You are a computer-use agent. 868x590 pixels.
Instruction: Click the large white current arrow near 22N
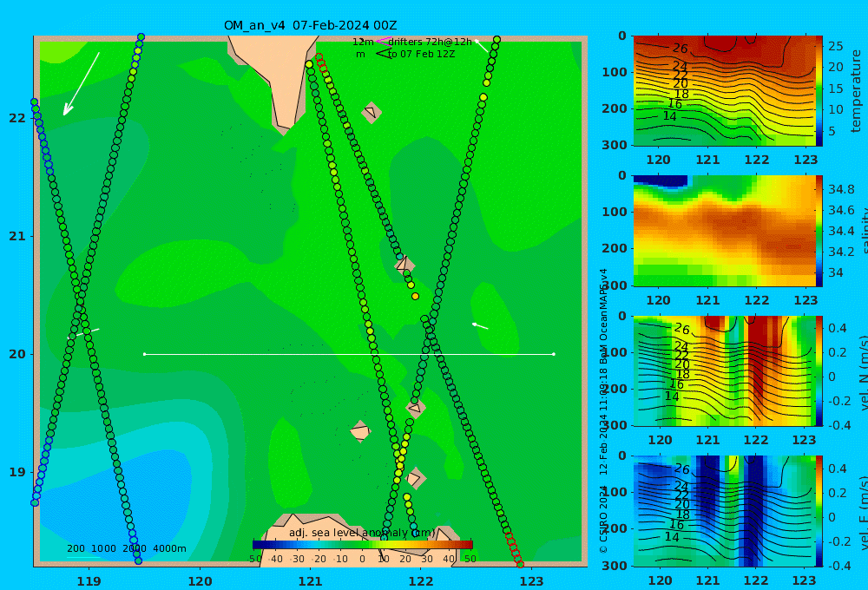(82, 83)
